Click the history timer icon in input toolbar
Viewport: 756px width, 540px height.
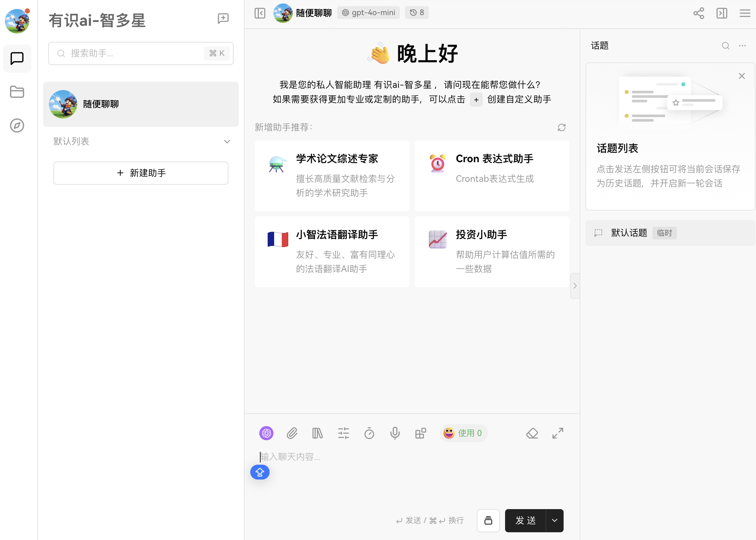pyautogui.click(x=369, y=433)
